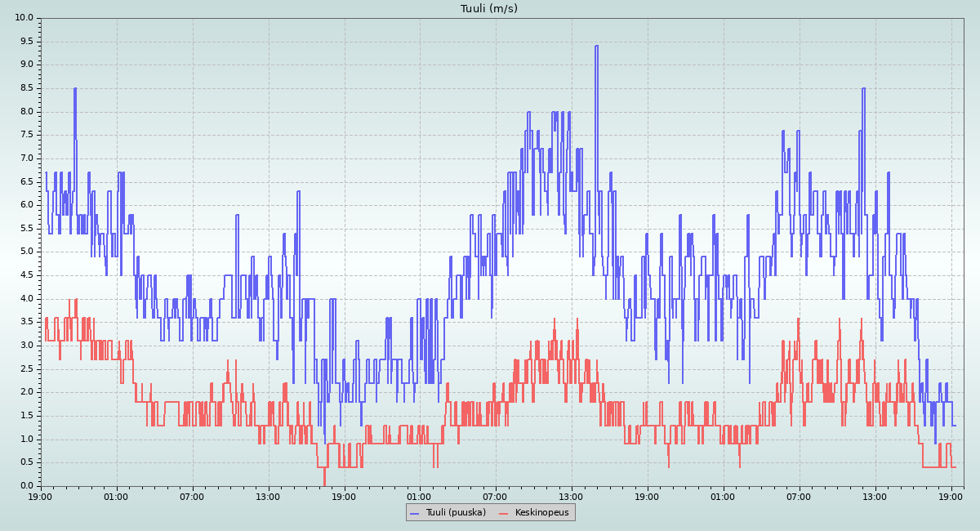Click the 8.5 value on the y-axis
Image resolution: width=980 pixels, height=531 pixels.
[26, 88]
